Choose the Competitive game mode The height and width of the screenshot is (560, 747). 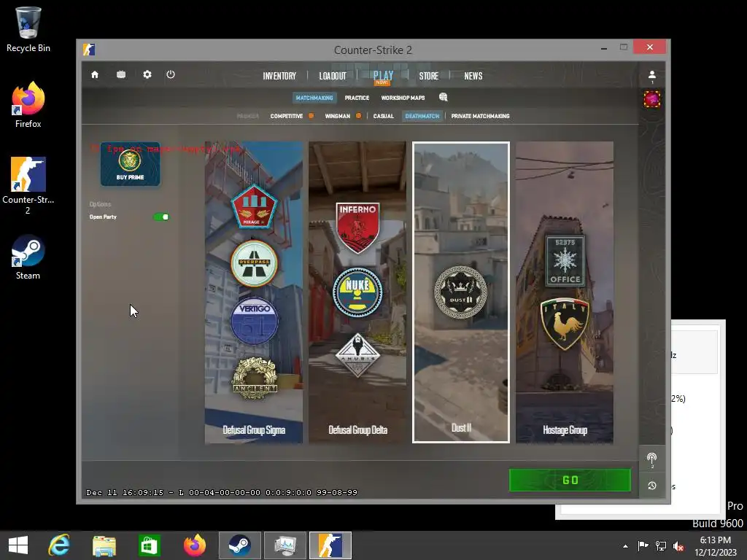coord(287,116)
